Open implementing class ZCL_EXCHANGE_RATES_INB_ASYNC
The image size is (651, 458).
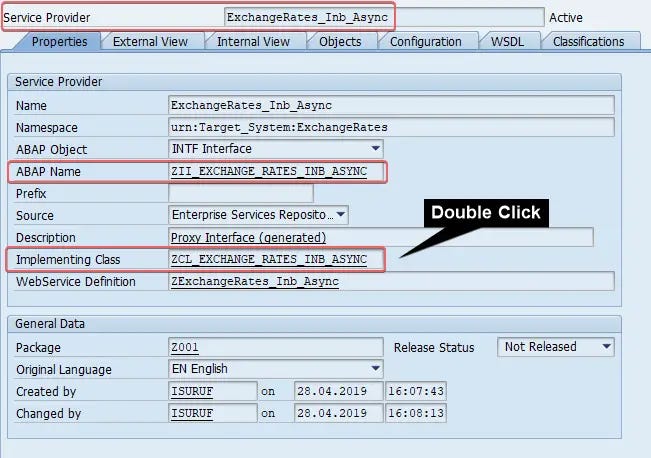[x=269, y=260]
